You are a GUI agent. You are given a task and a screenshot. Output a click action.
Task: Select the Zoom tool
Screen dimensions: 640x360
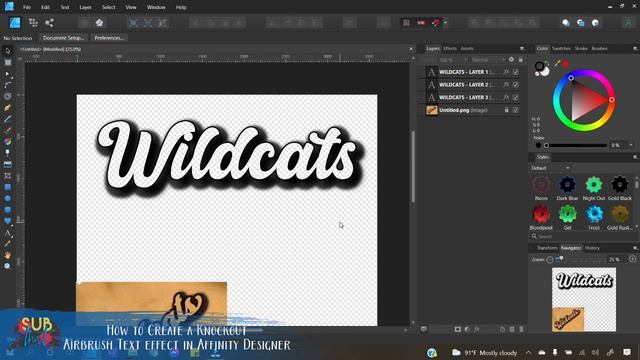pos(8,266)
